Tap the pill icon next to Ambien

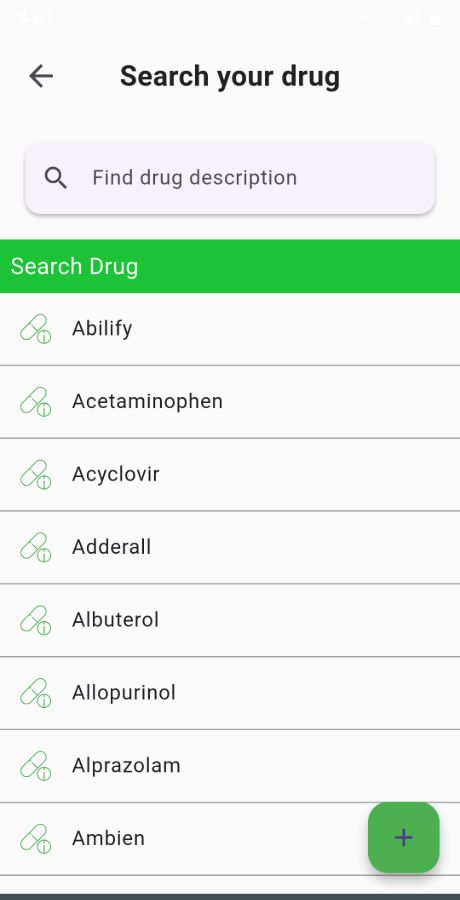coord(36,839)
